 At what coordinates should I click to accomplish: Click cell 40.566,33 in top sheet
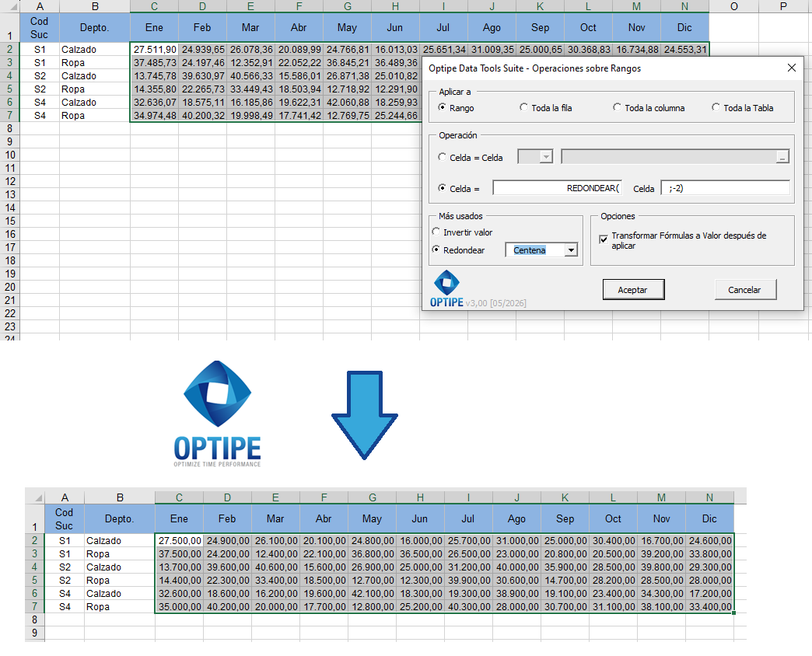pyautogui.click(x=250, y=75)
